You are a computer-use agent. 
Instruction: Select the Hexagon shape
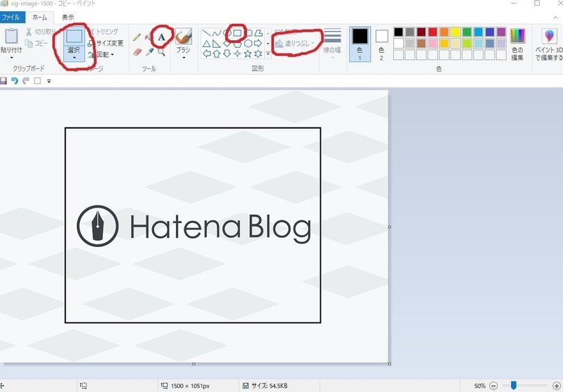[x=248, y=44]
